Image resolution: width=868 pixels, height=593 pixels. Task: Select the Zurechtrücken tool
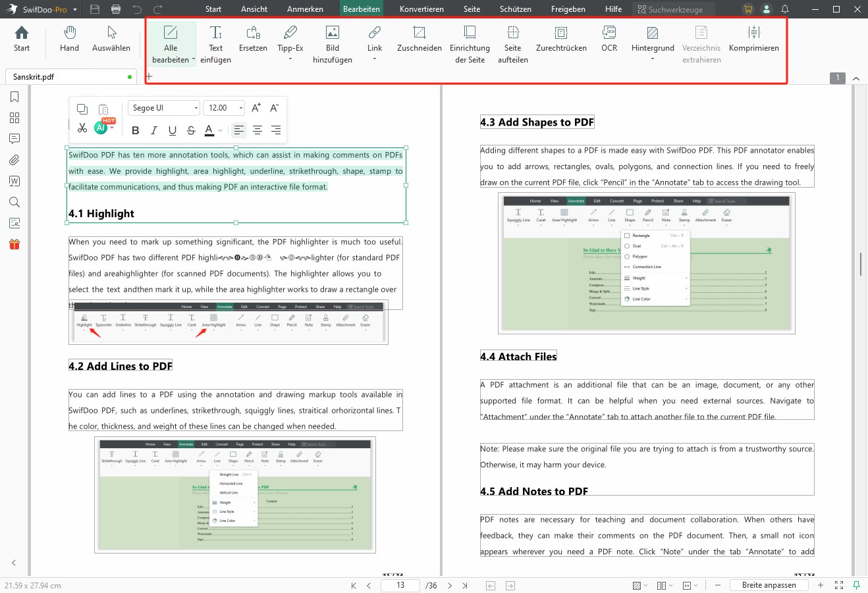click(x=561, y=39)
